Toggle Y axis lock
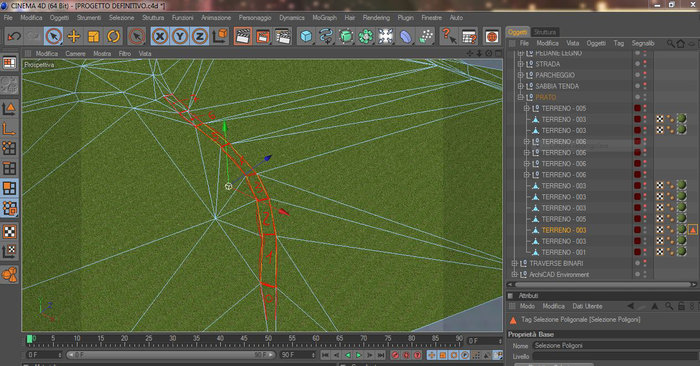700x366 pixels. [x=179, y=36]
